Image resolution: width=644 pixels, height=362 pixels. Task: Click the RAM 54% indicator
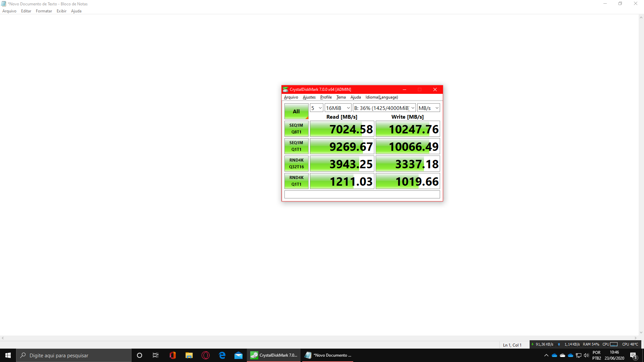tap(591, 344)
